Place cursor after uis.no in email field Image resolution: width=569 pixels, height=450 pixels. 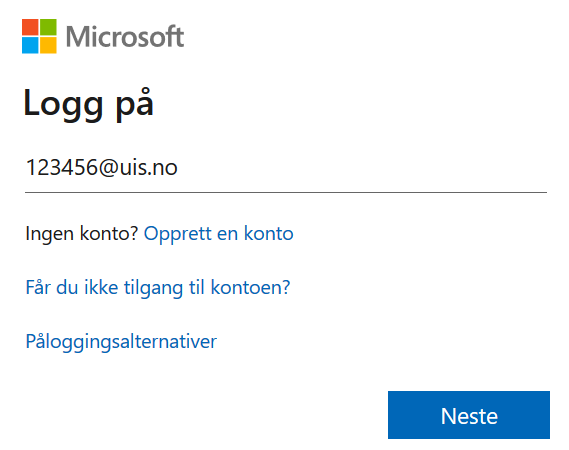pyautogui.click(x=179, y=168)
